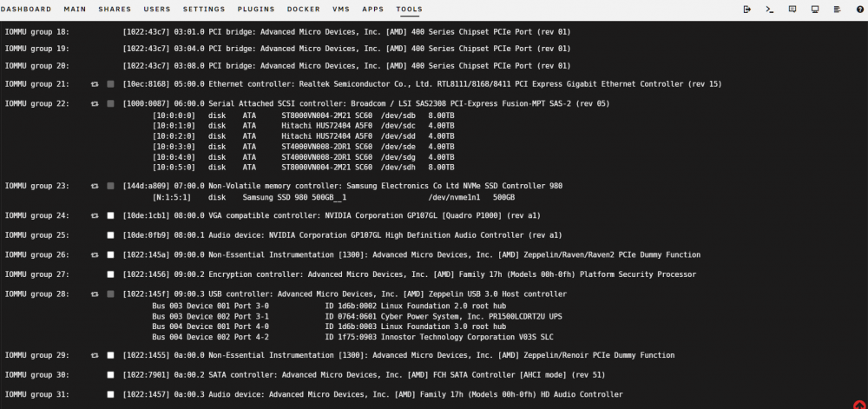The image size is (868, 409).
Task: Click the Linux Foundation 2.0 root hub row
Action: (x=329, y=306)
